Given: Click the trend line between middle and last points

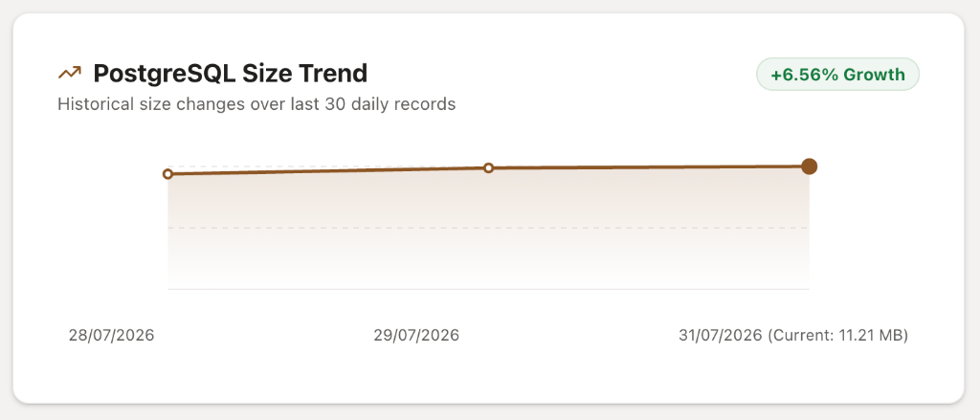Looking at the screenshot, I should [x=649, y=167].
